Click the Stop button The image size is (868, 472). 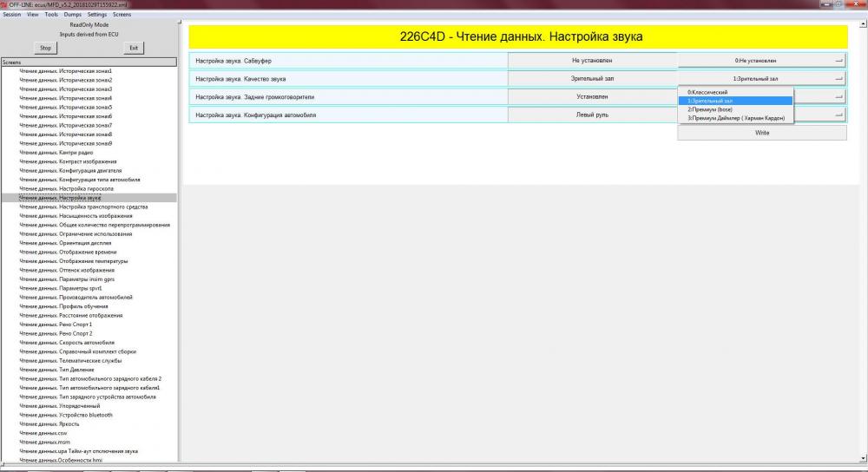pyautogui.click(x=45, y=48)
